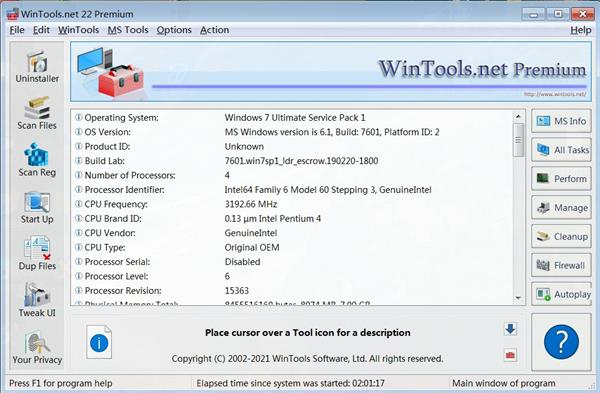Click the 'Original OEM' value
Screen dimensions: 600x393
click(252, 248)
